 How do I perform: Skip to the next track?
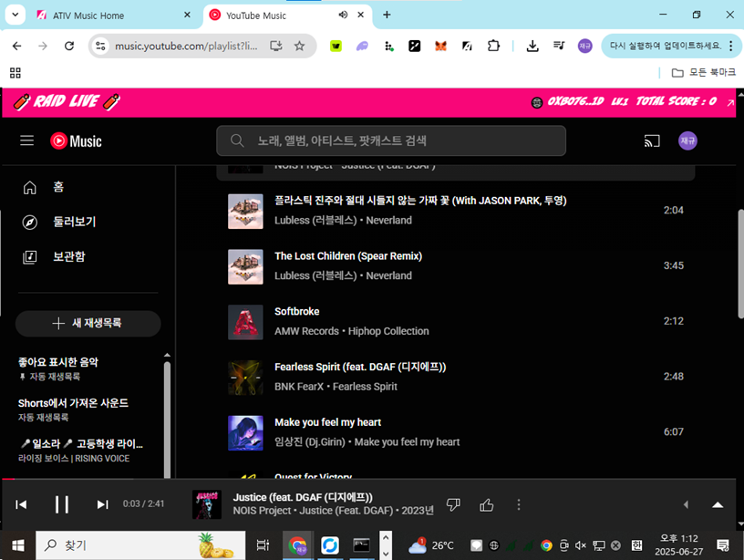pos(102,504)
